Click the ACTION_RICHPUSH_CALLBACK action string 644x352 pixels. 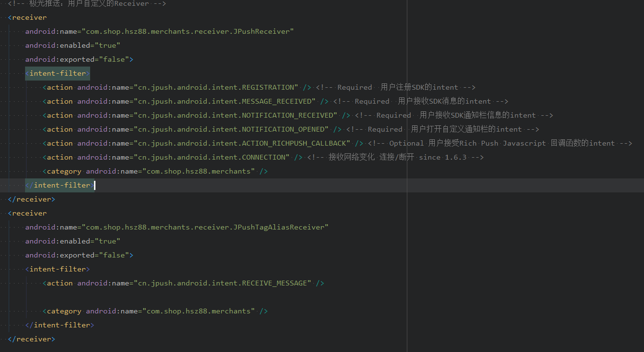point(242,143)
